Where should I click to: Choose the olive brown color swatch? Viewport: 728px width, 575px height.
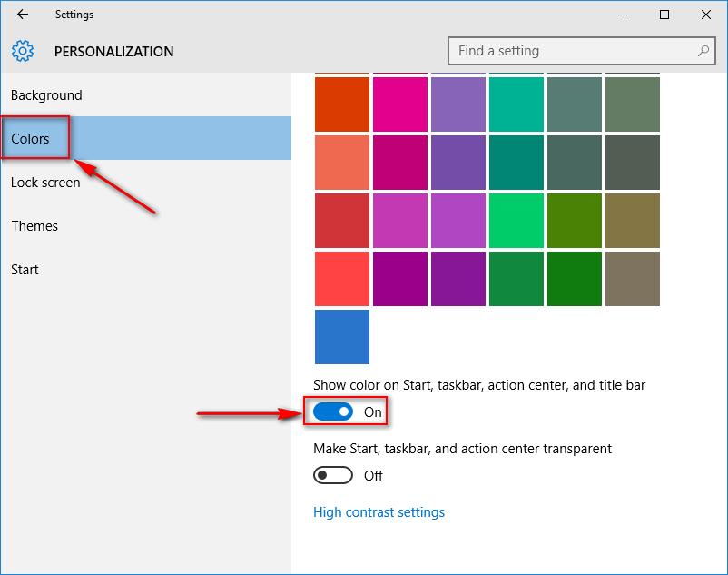pyautogui.click(x=633, y=221)
